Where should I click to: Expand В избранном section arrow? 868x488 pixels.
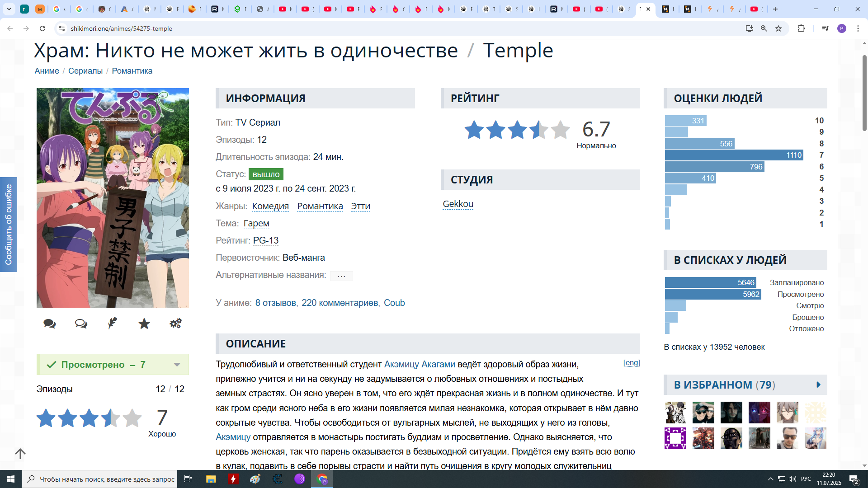pyautogui.click(x=818, y=385)
